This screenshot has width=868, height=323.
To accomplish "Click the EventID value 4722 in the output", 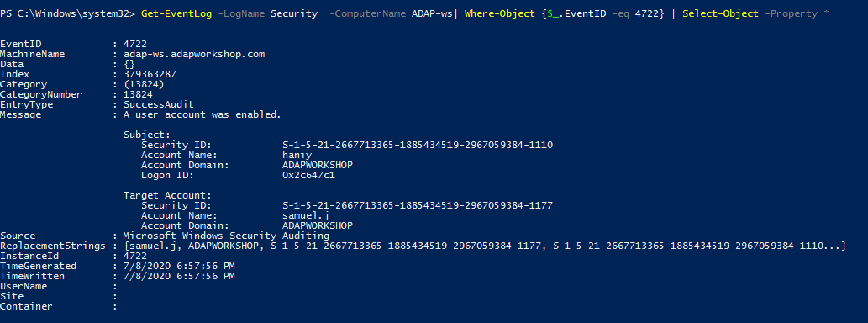I will [x=135, y=44].
